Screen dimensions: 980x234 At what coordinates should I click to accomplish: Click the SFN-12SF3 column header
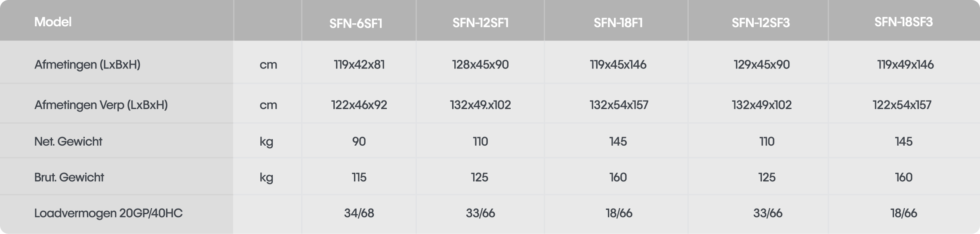pyautogui.click(x=761, y=23)
